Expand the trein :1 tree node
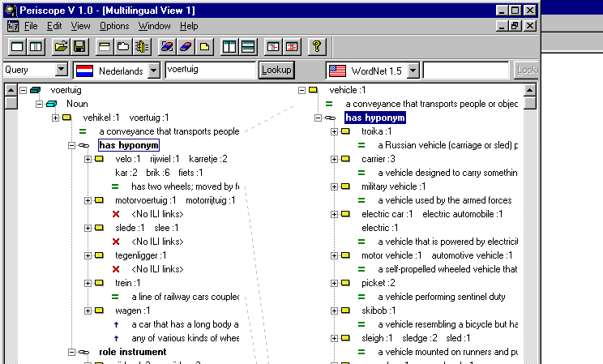603x364 pixels. click(88, 283)
